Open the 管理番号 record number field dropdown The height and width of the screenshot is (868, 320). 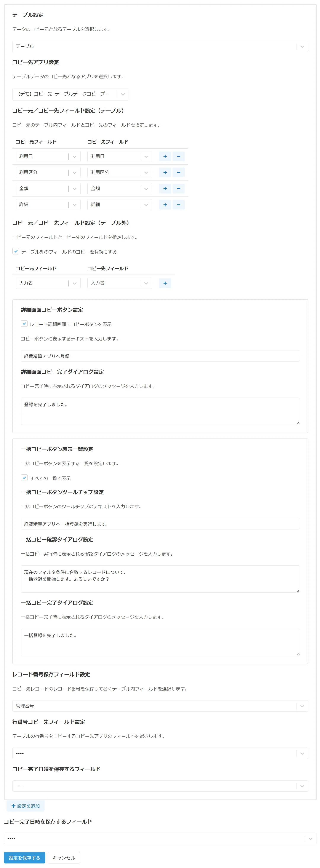[160, 706]
